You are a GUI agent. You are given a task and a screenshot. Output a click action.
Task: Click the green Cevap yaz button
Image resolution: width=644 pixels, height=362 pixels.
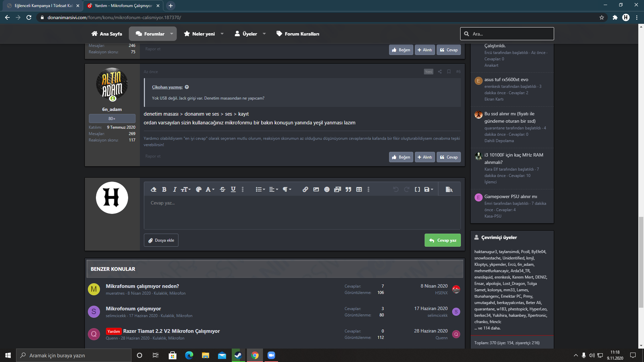pyautogui.click(x=442, y=240)
